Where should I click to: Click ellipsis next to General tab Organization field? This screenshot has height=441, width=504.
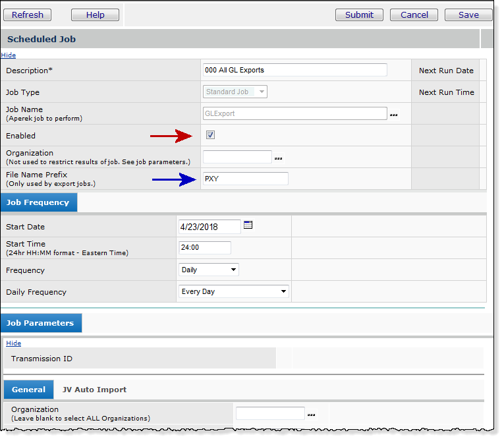pos(311,415)
